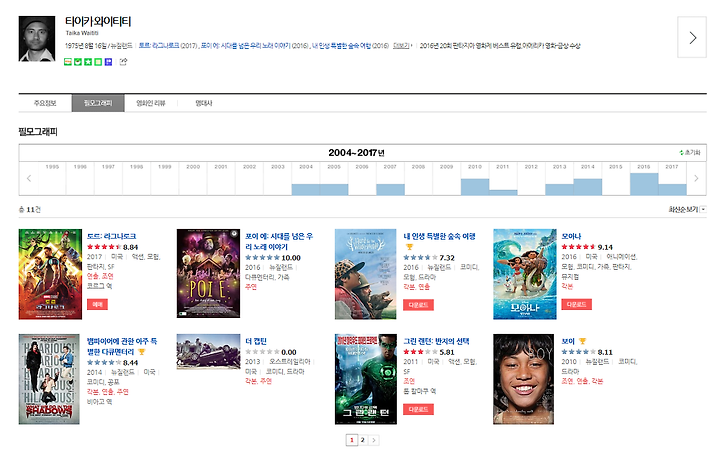Select the 2017 bar in timeline
Viewport: 720px width, 459px height.
[x=672, y=189]
